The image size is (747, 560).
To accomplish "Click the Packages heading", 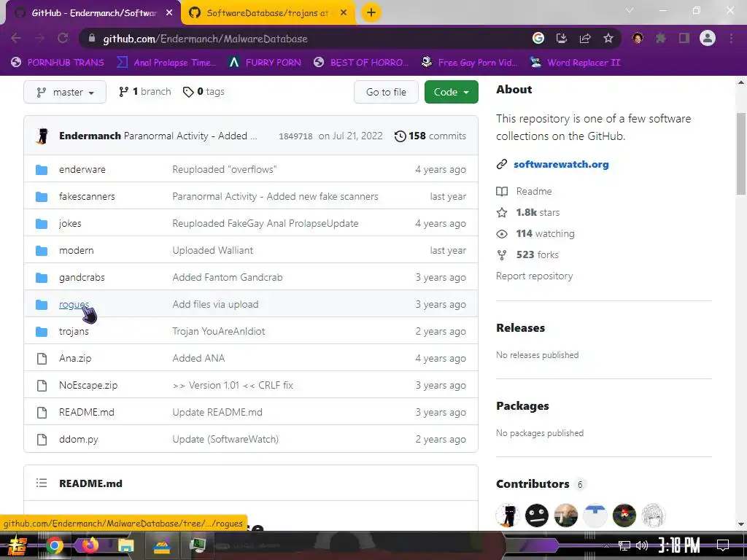I will (522, 405).
